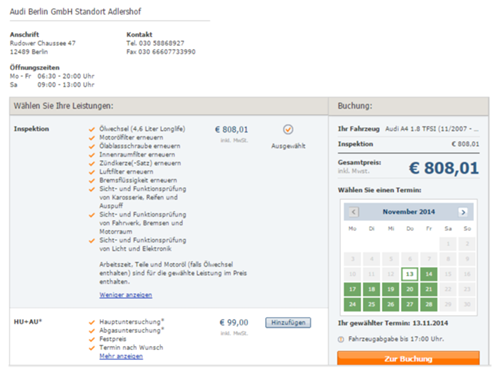Click the checkmark icon beside Festpreis
The width and height of the screenshot is (500, 378).
(x=92, y=340)
